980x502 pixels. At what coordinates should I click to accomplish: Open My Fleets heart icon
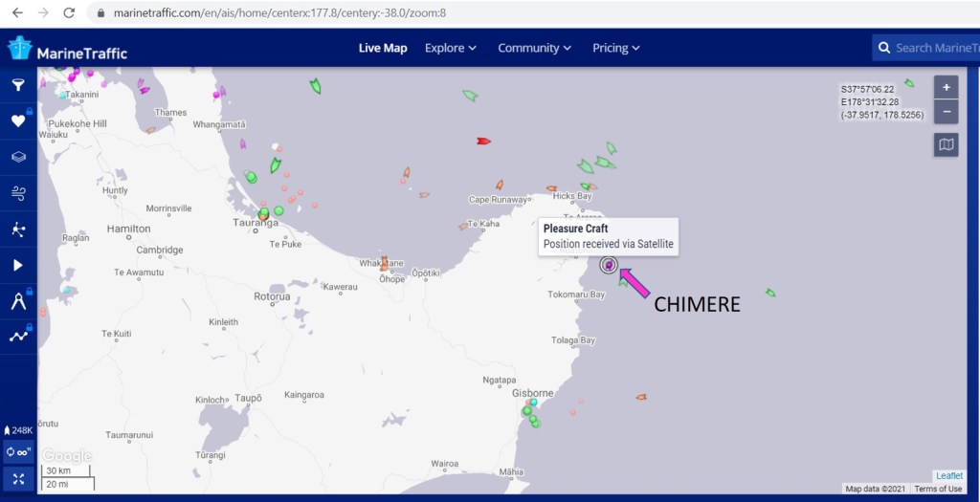tap(18, 120)
